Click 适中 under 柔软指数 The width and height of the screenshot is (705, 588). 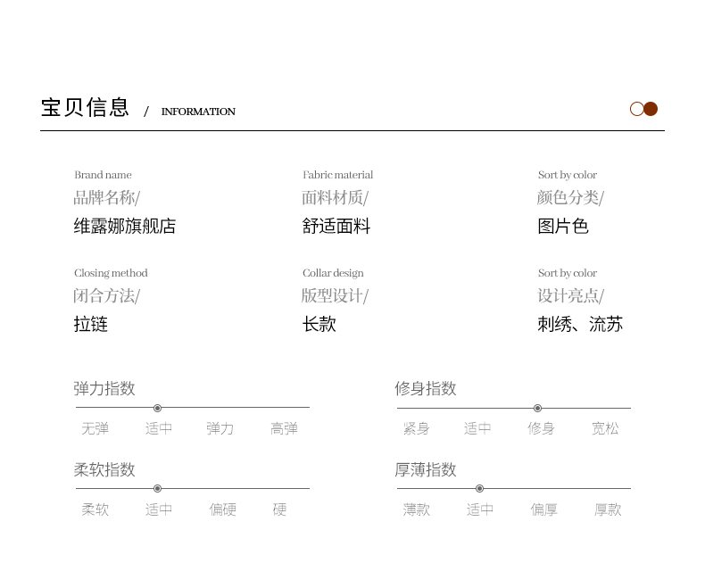click(x=158, y=509)
